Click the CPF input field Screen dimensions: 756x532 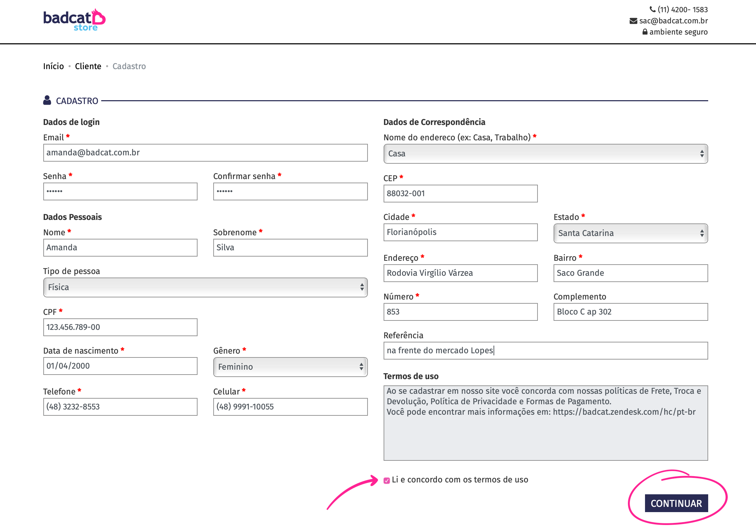click(120, 327)
